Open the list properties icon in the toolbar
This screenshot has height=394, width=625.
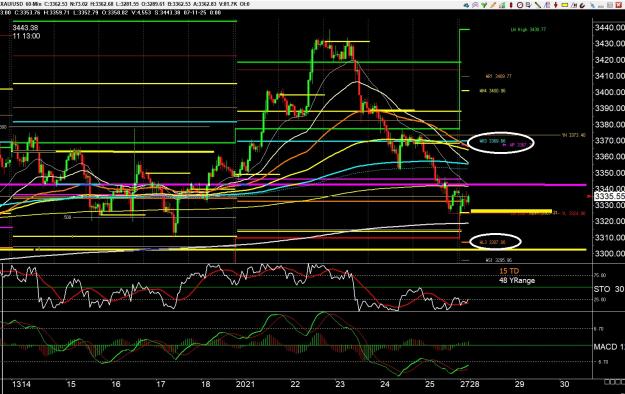[529, 5]
